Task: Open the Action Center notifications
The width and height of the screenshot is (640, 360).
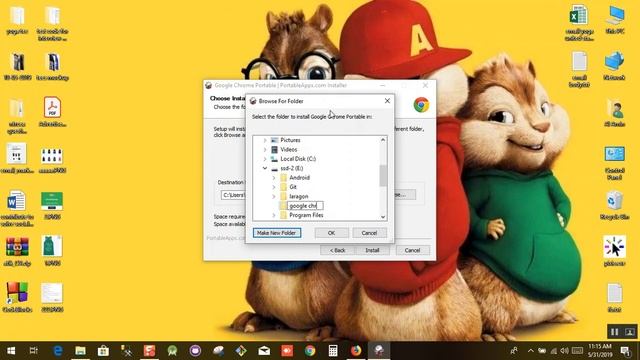Action: [x=625, y=351]
